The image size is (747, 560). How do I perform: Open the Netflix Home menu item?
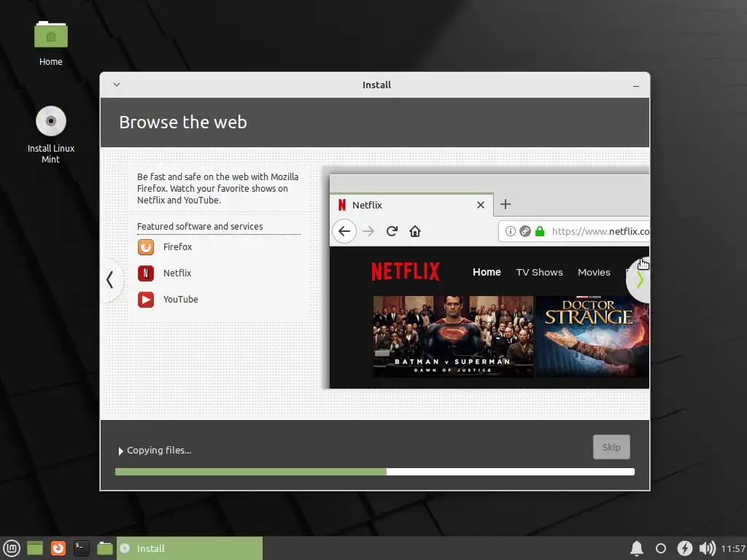point(487,272)
